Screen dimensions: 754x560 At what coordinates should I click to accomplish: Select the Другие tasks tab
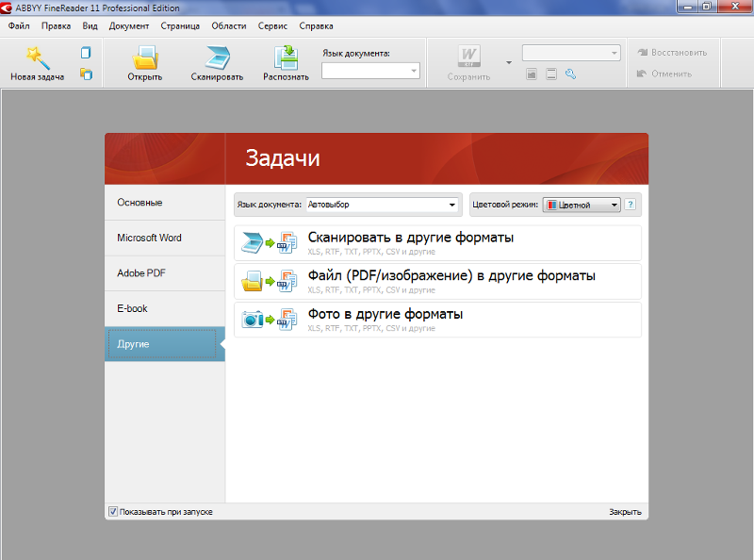pos(165,344)
